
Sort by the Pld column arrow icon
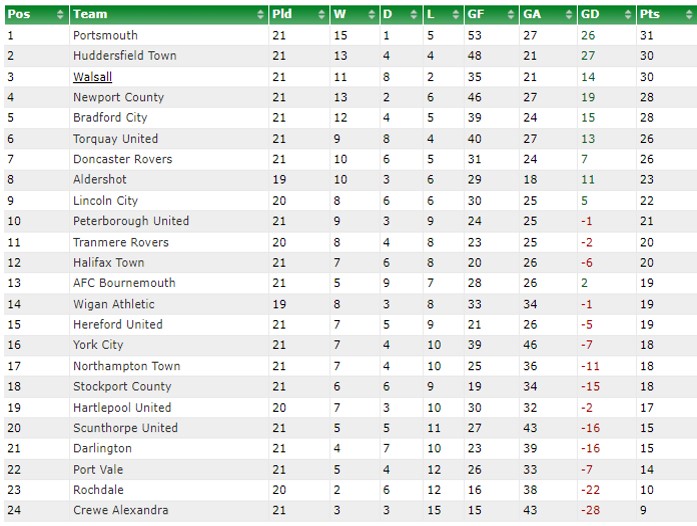(x=322, y=15)
